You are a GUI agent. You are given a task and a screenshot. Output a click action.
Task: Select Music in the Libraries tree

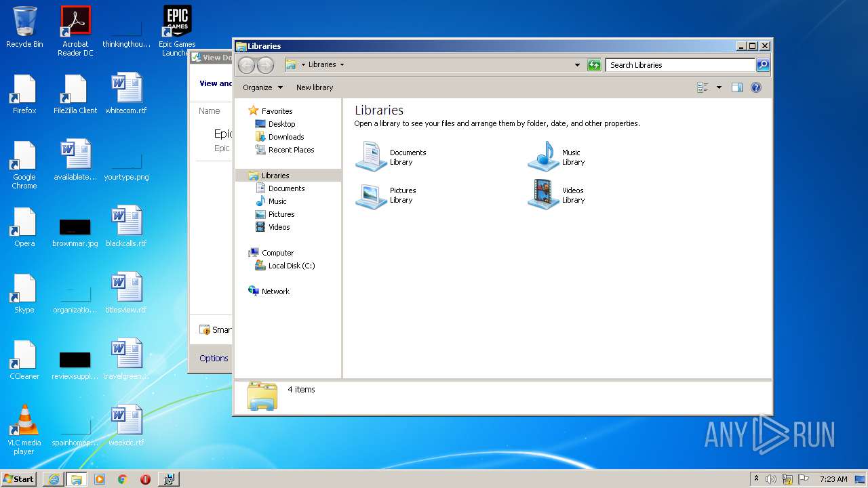click(277, 201)
